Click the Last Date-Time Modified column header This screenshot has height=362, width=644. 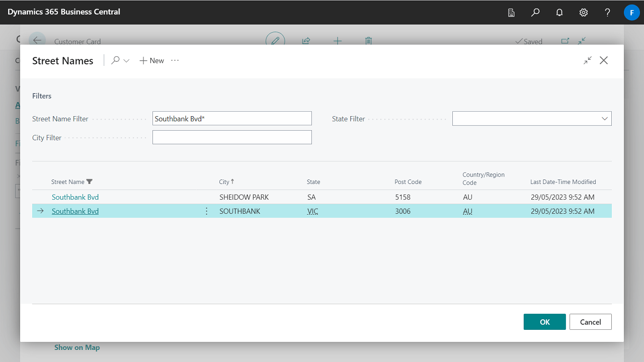563,182
